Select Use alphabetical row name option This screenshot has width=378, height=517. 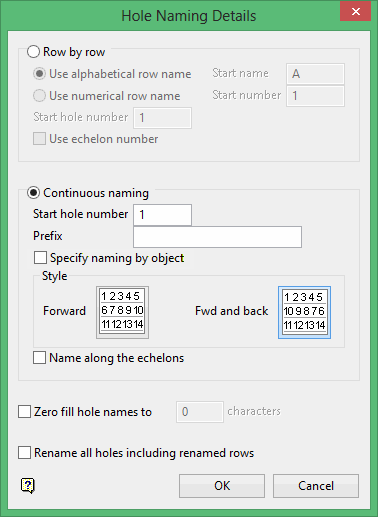[39, 74]
